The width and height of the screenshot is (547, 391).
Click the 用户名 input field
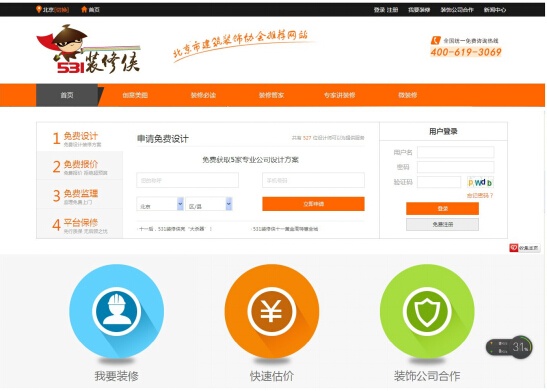pyautogui.click(x=456, y=152)
